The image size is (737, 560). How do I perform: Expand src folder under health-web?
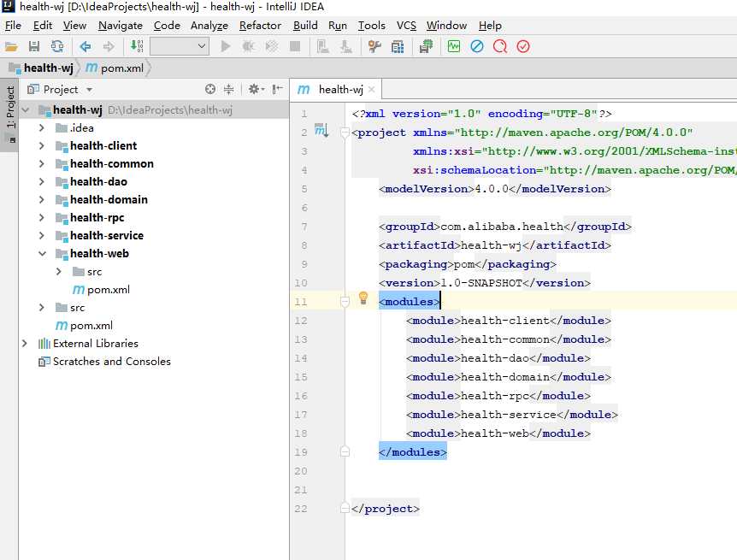coord(59,271)
